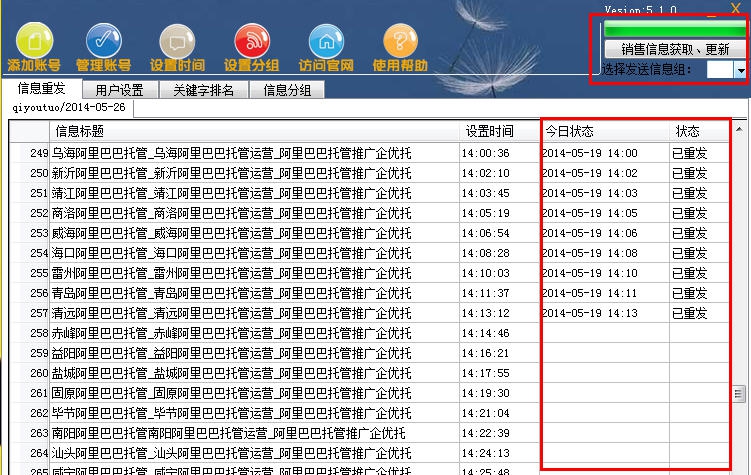
Task: Click the scrollbar up arrow
Action: (739, 129)
